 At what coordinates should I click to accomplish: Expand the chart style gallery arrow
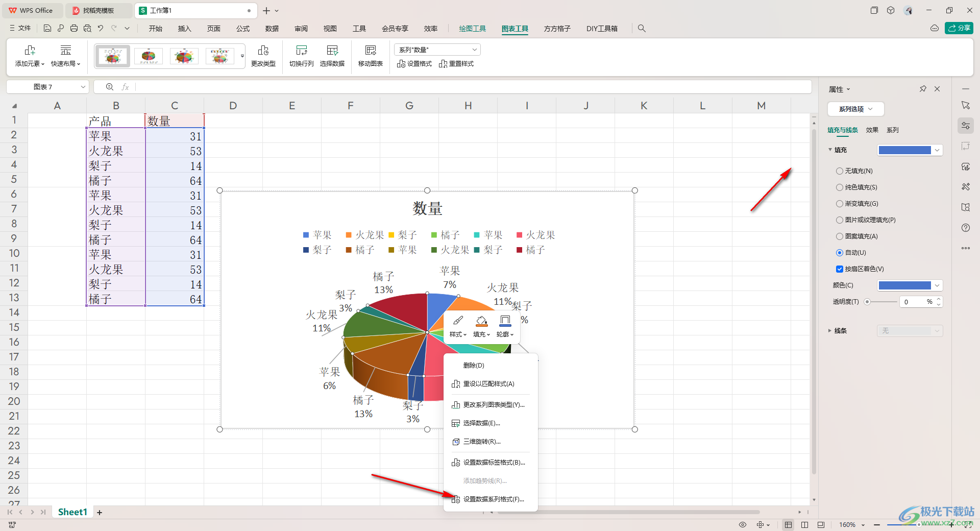[242, 56]
